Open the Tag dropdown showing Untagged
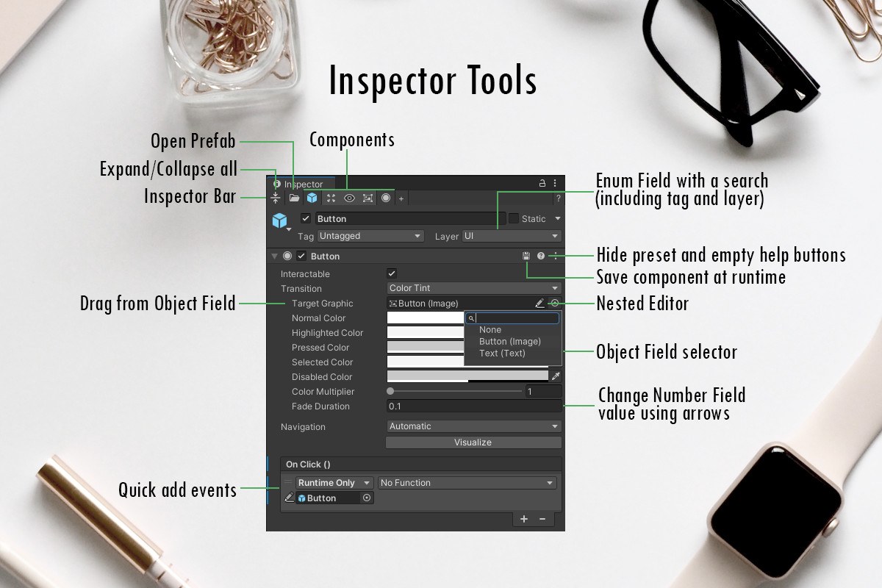This screenshot has width=882, height=588. 370,236
